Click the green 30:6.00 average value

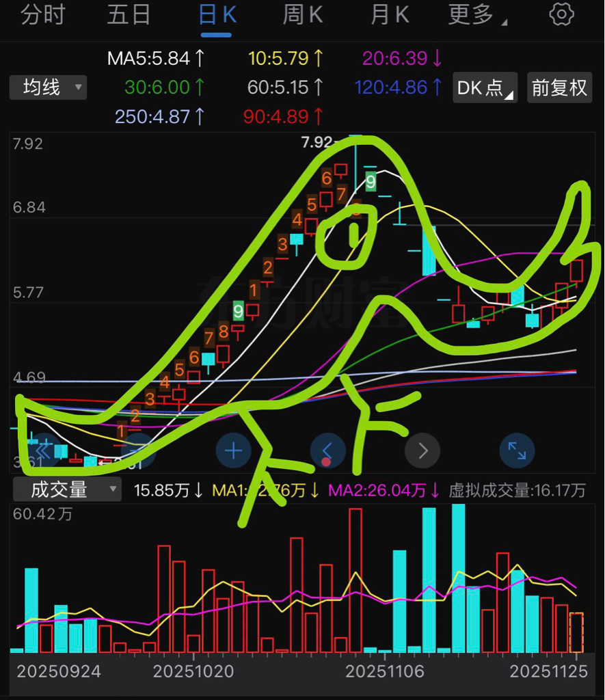[164, 87]
